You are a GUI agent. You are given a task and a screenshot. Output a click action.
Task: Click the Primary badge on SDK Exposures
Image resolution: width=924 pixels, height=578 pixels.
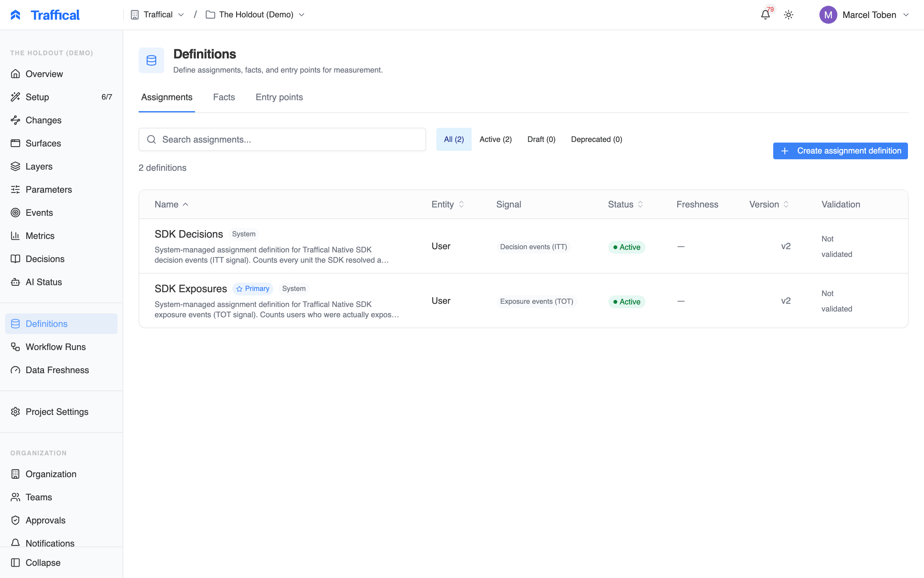(x=253, y=289)
